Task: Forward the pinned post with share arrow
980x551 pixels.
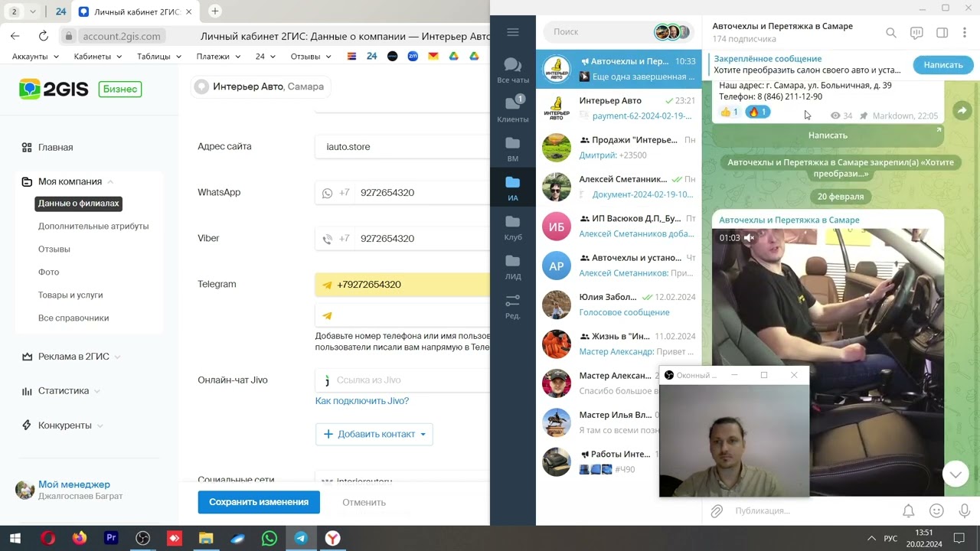Action: pyautogui.click(x=962, y=112)
